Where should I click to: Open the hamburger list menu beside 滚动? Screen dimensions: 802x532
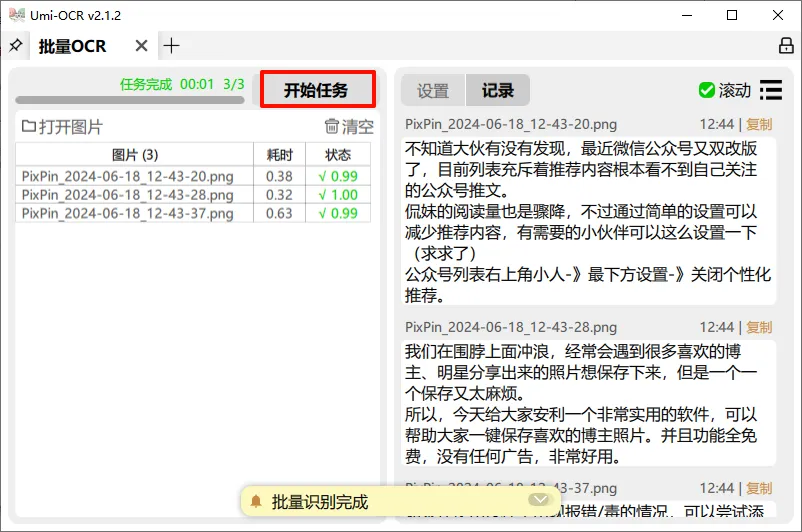coord(771,90)
